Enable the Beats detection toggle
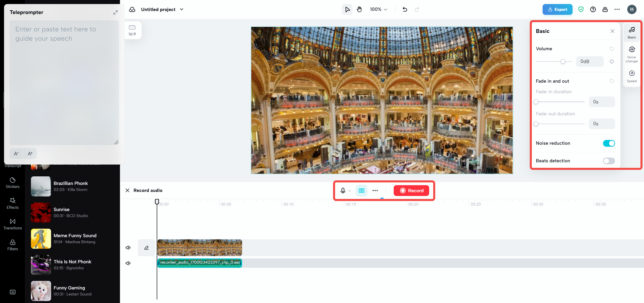This screenshot has width=644, height=303. (609, 161)
